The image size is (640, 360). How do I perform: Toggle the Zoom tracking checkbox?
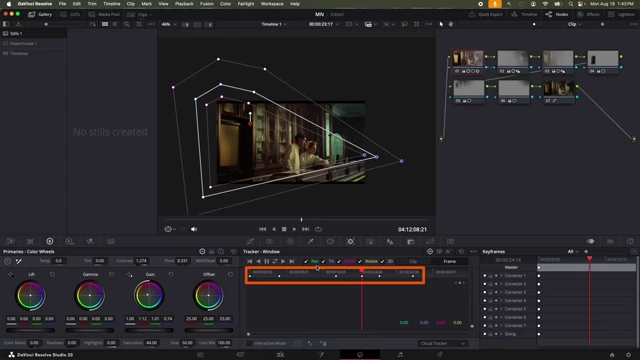tap(339, 261)
